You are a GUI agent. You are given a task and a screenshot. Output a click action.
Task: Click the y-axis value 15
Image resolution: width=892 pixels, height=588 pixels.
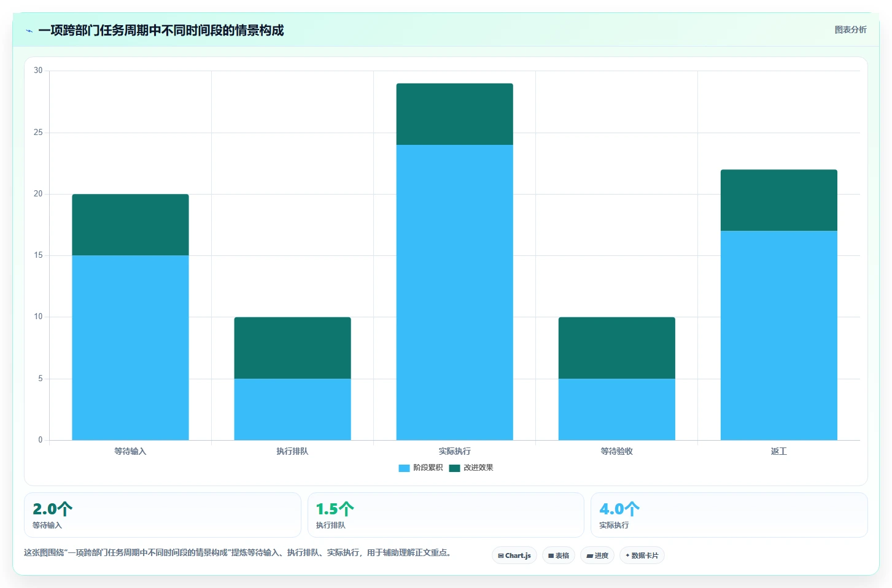point(38,255)
